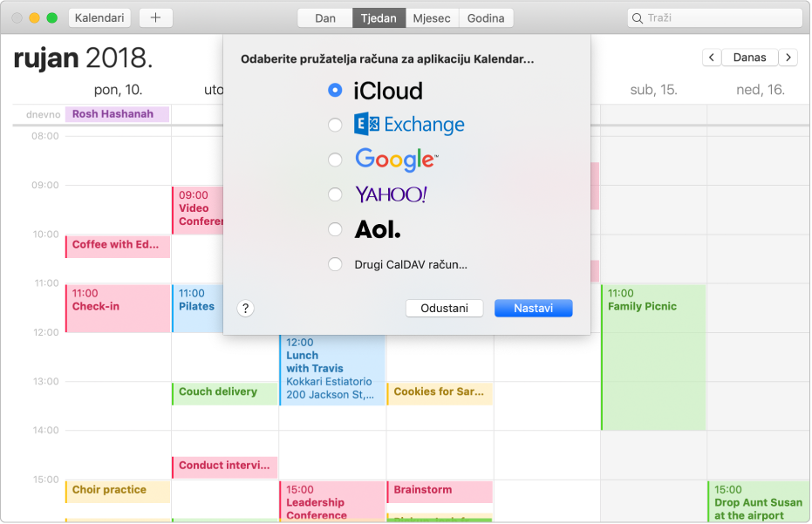Select the Family Picnic event
The image size is (812, 524).
(x=653, y=357)
